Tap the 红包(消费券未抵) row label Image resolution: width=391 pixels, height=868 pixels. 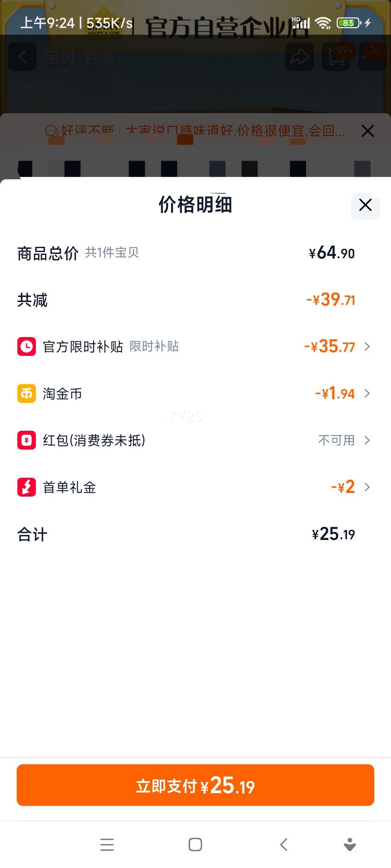click(94, 441)
